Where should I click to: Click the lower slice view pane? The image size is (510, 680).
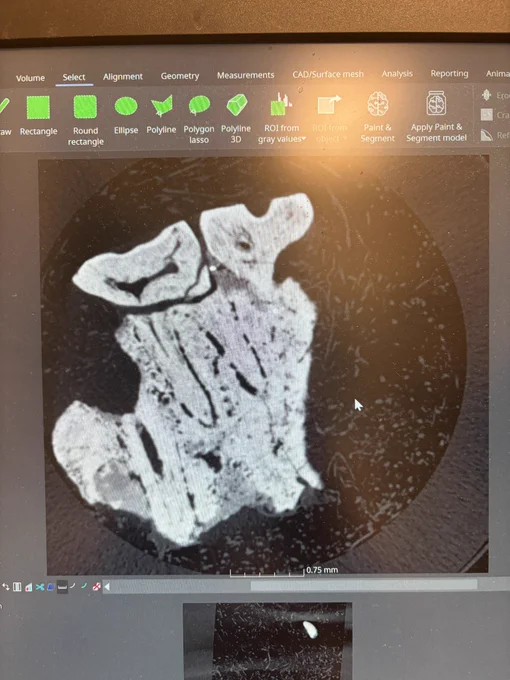pos(268,641)
